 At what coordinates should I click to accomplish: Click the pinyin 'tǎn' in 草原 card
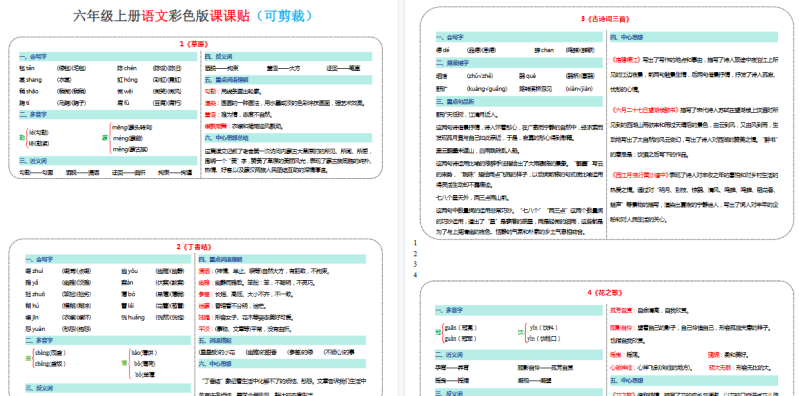click(30, 68)
